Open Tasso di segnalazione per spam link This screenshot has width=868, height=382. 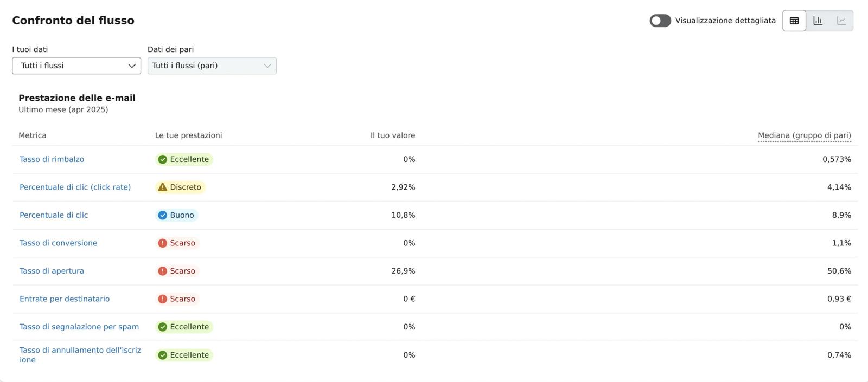coord(79,327)
